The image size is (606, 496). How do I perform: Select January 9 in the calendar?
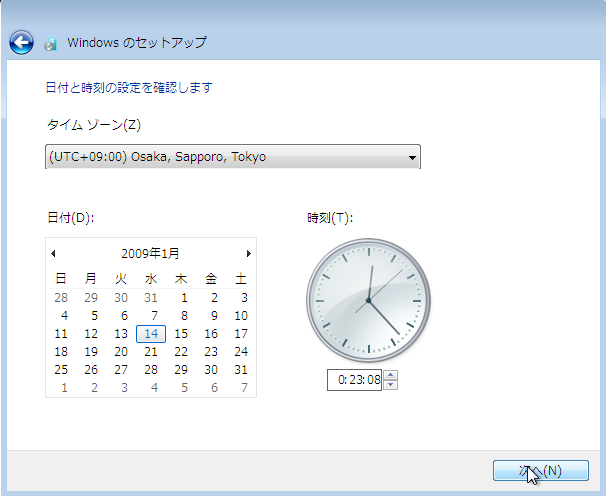coord(214,315)
